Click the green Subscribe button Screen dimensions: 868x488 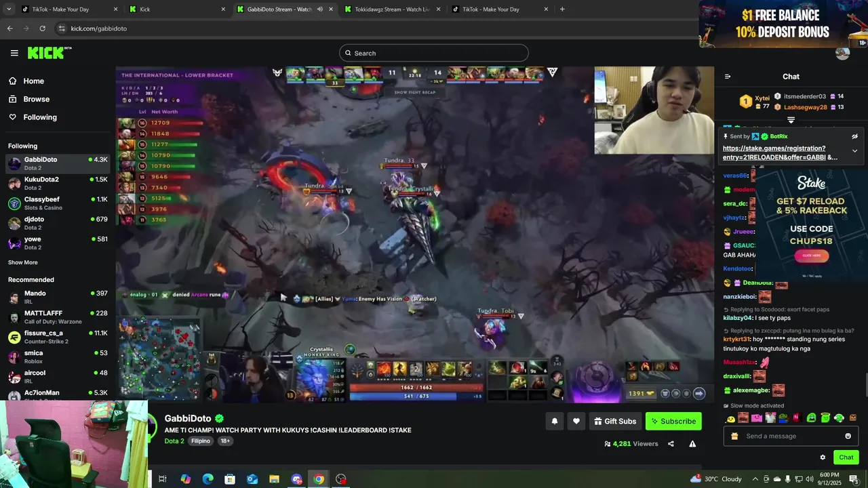tap(673, 421)
